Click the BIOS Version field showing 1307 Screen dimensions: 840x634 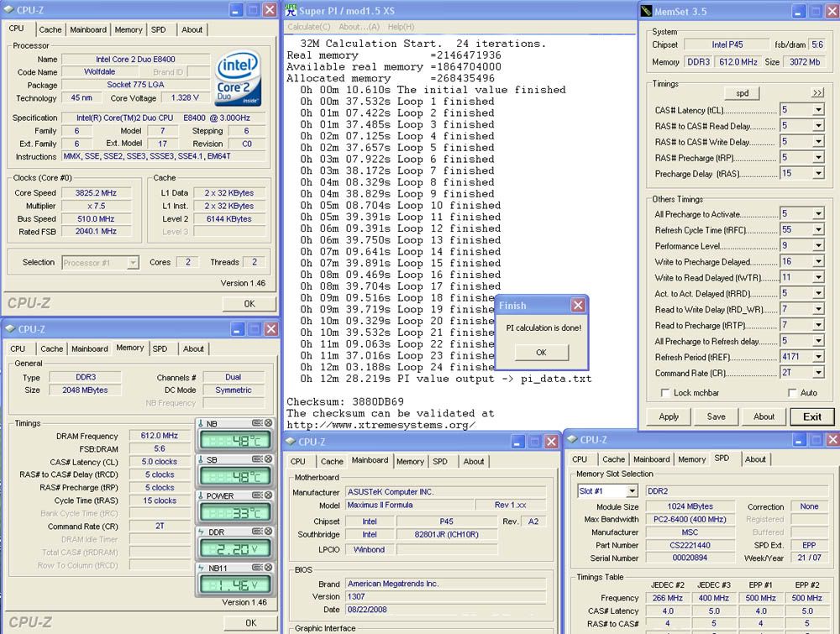click(446, 596)
